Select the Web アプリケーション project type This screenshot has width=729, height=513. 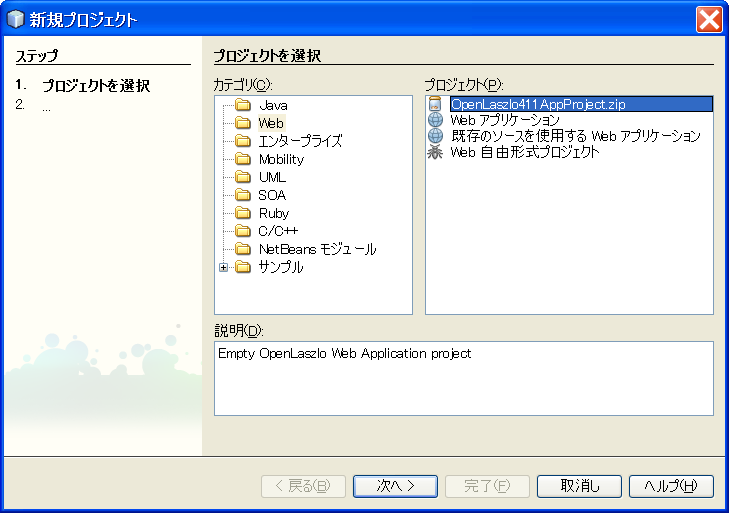tap(505, 120)
